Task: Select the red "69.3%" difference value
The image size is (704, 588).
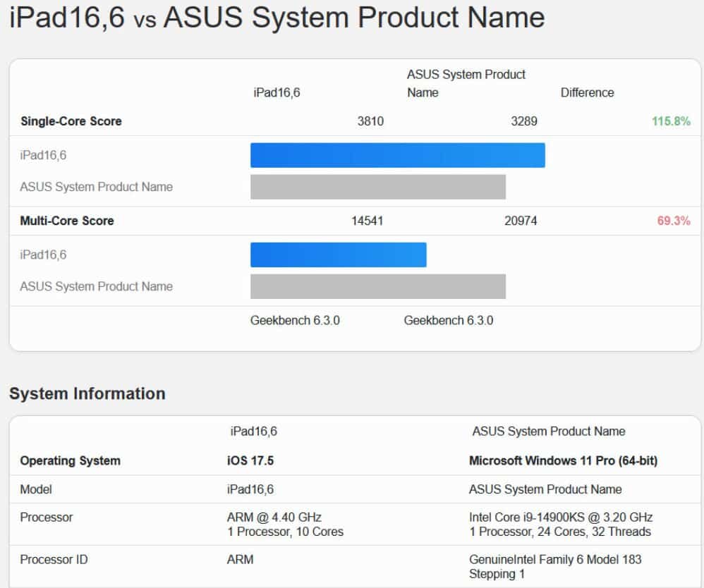Action: click(x=674, y=221)
